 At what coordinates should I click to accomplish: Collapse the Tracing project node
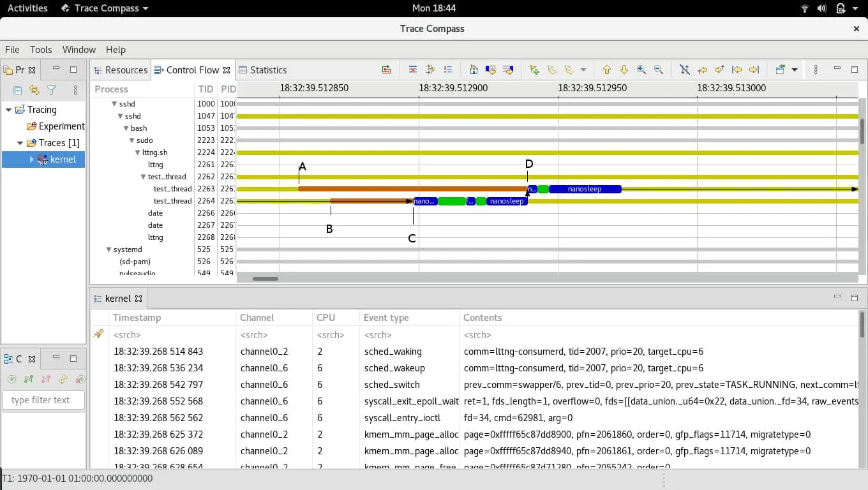8,110
